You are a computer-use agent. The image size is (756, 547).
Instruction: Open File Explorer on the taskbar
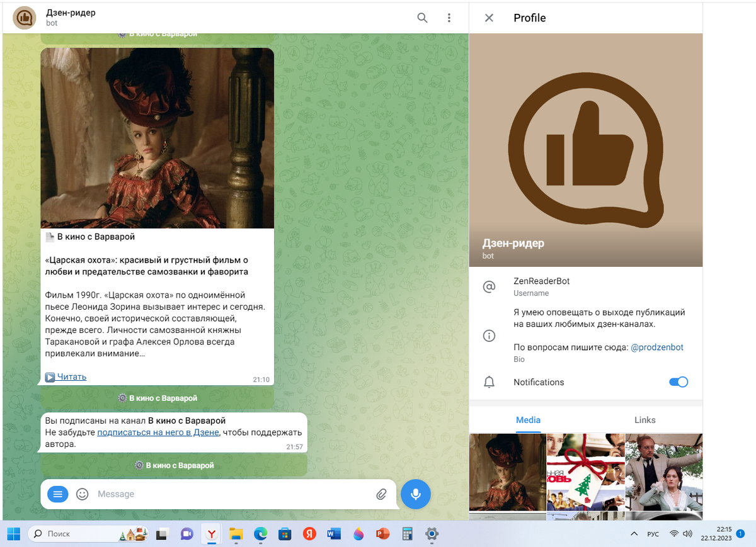pyautogui.click(x=236, y=534)
